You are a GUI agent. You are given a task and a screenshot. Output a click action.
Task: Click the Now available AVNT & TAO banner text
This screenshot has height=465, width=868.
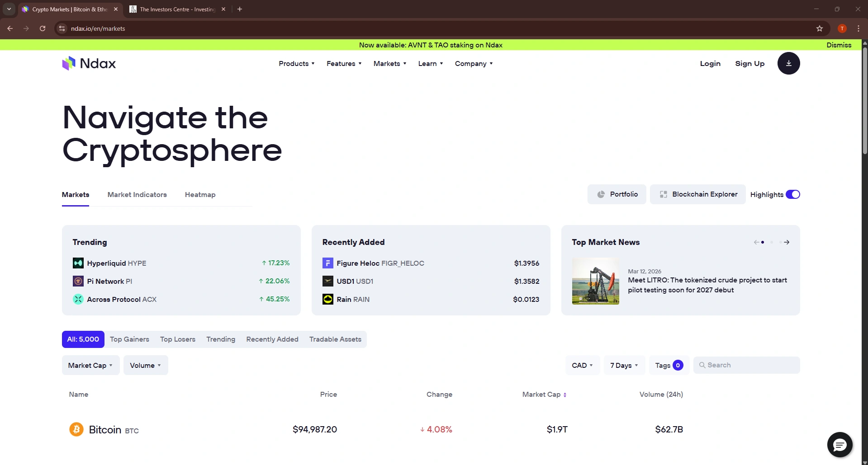(431, 45)
